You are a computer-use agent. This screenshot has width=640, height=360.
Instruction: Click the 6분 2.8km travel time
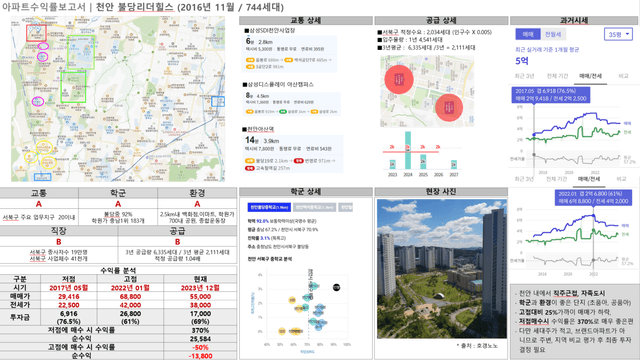(259, 41)
